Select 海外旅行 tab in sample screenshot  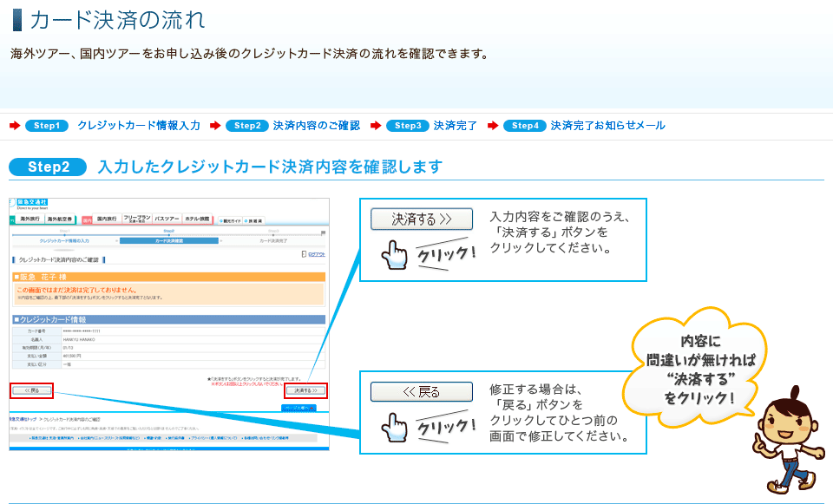click(30, 219)
